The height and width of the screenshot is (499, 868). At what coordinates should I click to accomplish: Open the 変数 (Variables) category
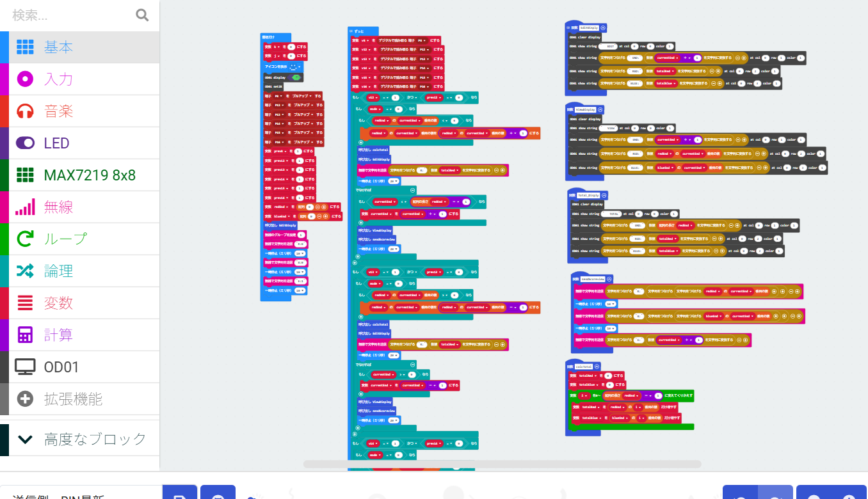coord(58,303)
